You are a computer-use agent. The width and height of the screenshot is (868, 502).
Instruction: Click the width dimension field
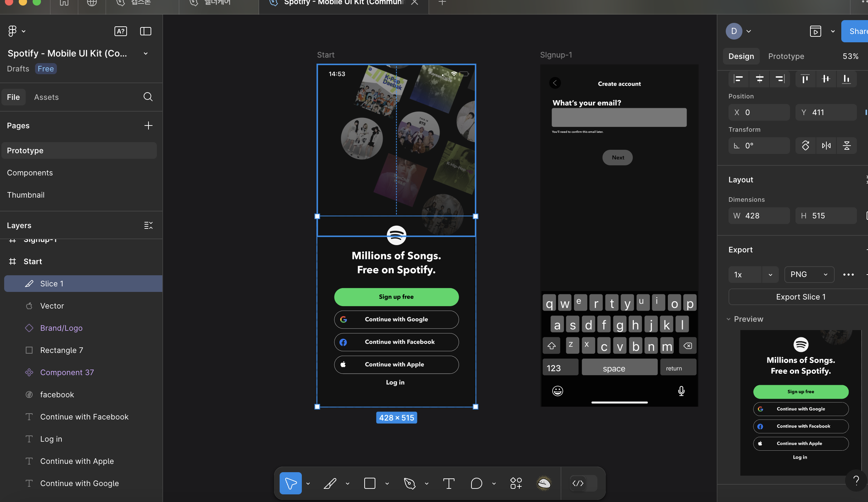(759, 216)
